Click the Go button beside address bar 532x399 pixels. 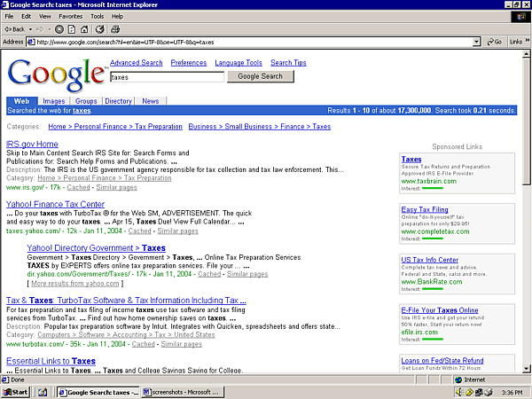493,42
